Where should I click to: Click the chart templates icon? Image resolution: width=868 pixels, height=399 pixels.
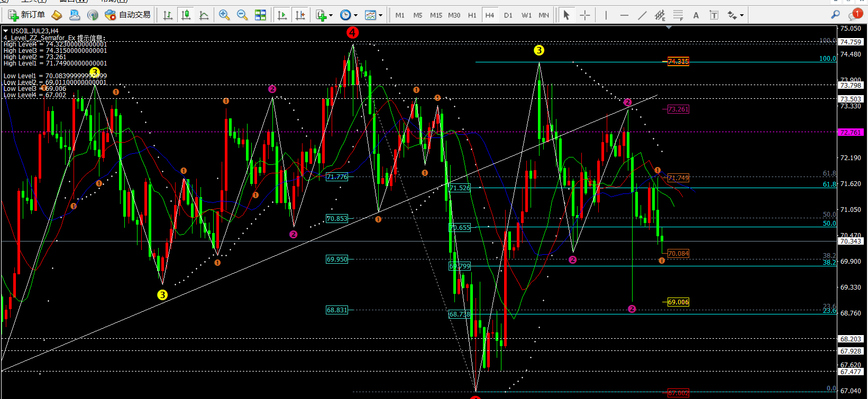coord(370,15)
